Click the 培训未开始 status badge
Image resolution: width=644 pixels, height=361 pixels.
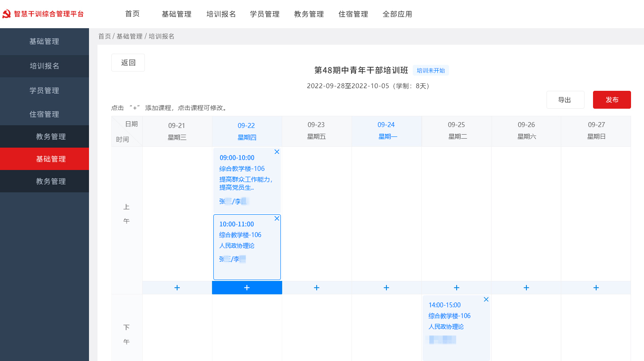point(430,70)
